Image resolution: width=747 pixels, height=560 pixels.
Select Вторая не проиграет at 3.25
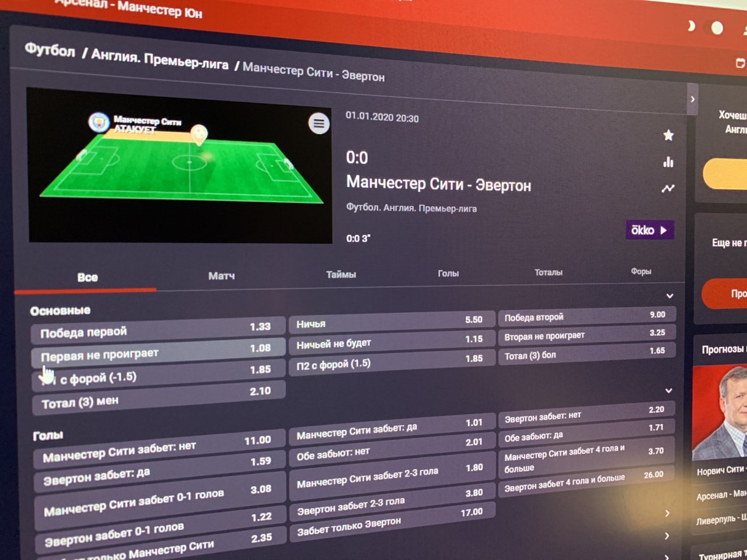(x=587, y=334)
